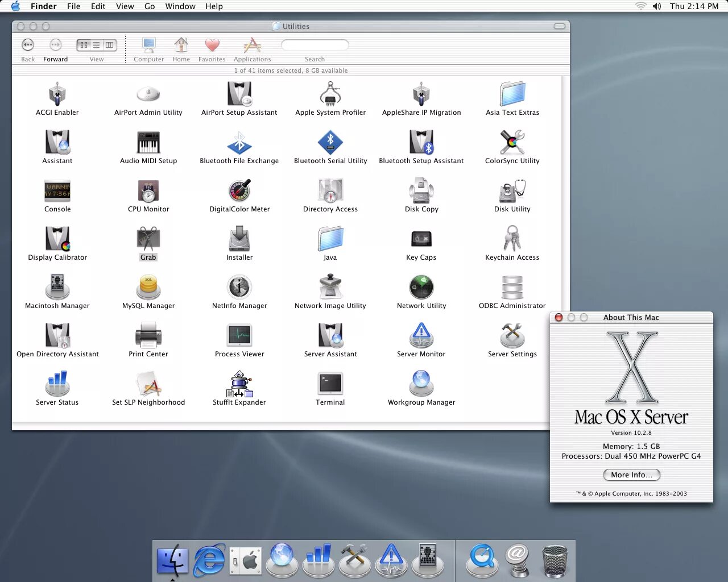Open MySQL Manager
728x582 pixels.
[148, 288]
